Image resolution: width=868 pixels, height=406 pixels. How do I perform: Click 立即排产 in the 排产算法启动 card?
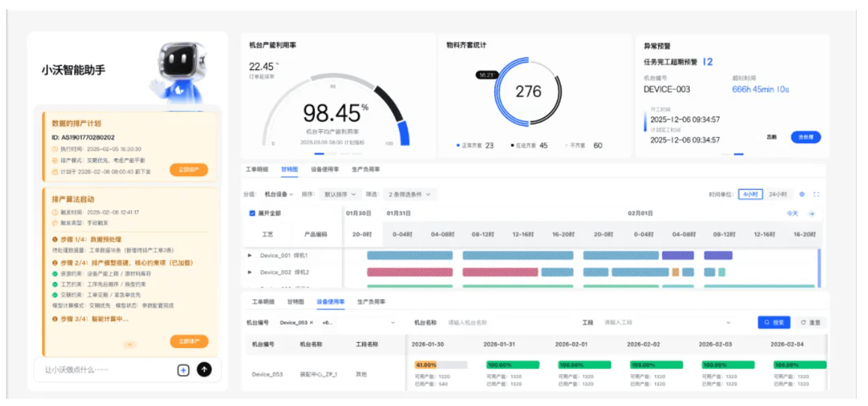click(x=189, y=341)
